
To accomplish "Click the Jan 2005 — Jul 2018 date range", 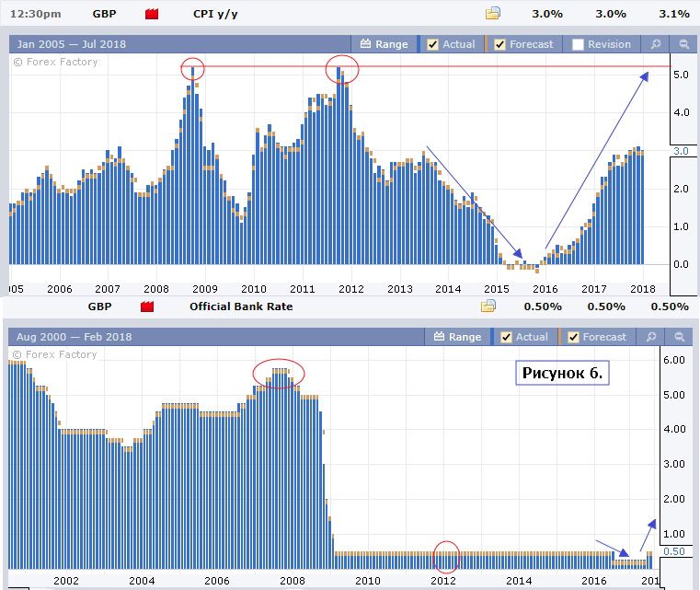I will coord(71,44).
